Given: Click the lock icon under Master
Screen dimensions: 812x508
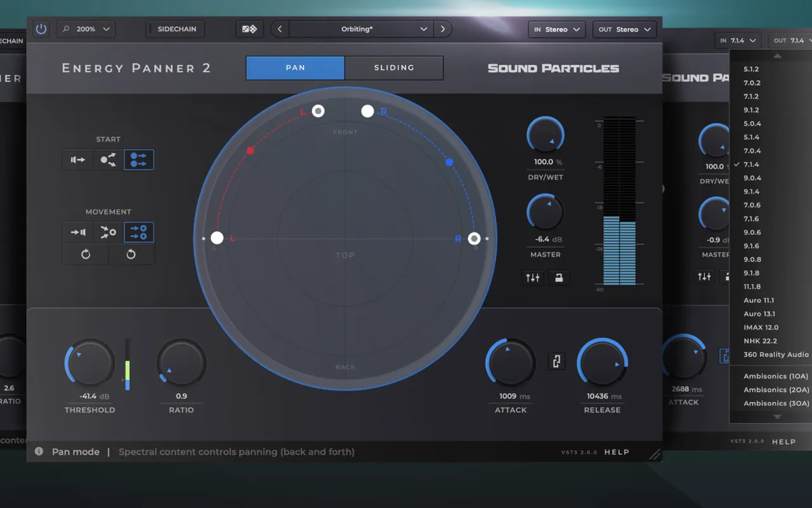Looking at the screenshot, I should tap(559, 277).
